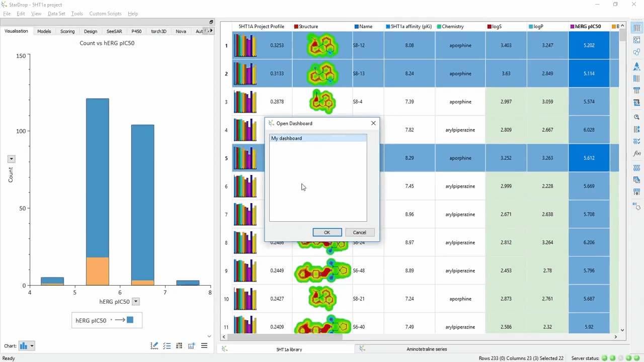Click the blue hERG pIC50 legend swatch

(130, 320)
